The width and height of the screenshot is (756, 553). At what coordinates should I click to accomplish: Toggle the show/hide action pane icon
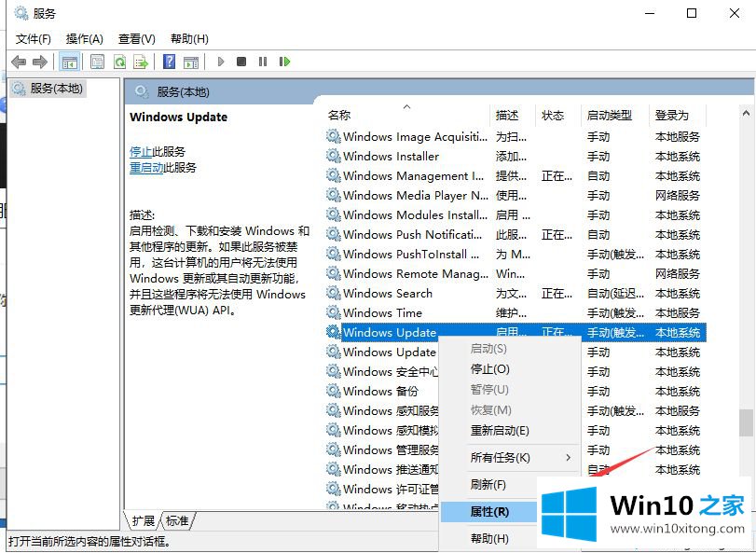pyautogui.click(x=191, y=62)
